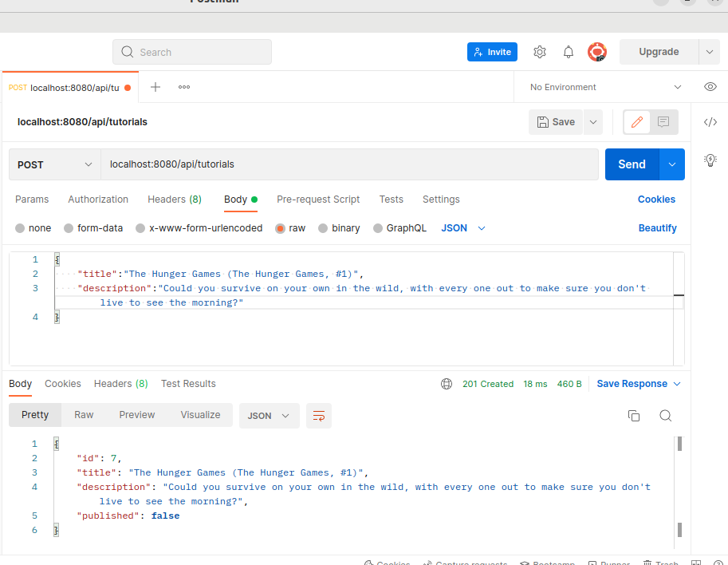This screenshot has height=565, width=728.
Task: Switch response view to Visualize
Action: tap(201, 415)
